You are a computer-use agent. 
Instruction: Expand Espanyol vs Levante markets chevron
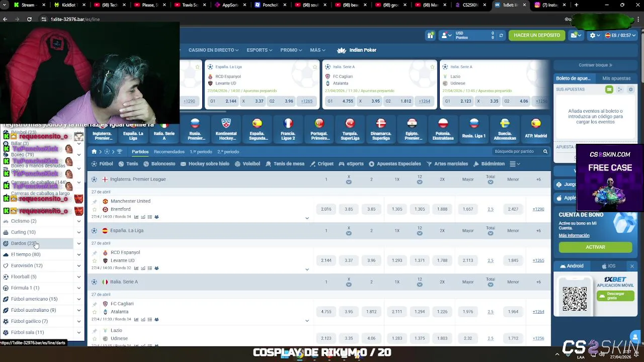(x=307, y=269)
